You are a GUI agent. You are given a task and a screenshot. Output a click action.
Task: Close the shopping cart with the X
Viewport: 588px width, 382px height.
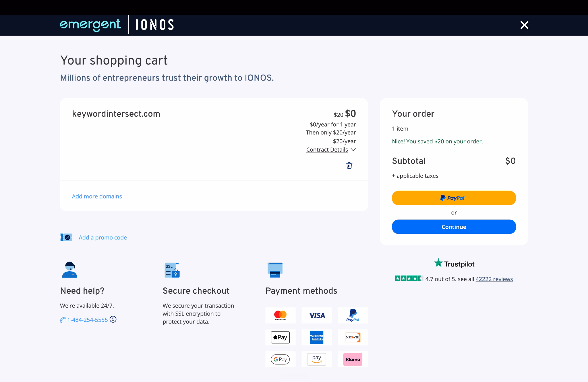524,25
